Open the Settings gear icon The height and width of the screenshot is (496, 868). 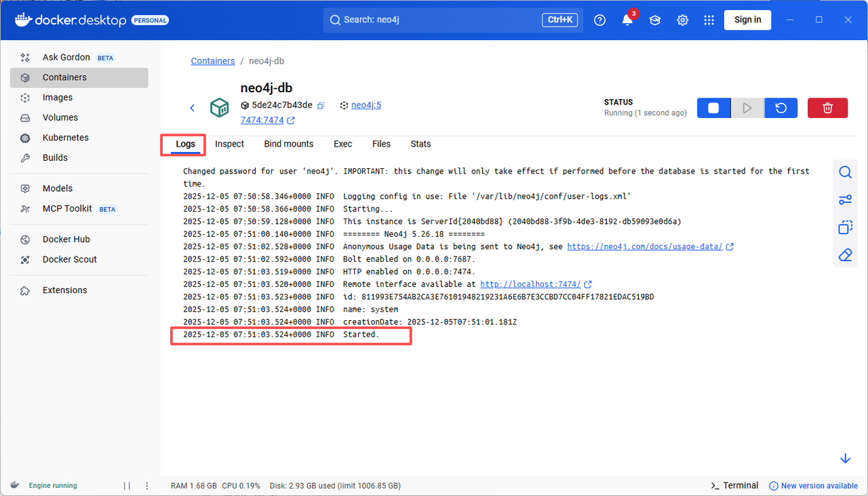[x=682, y=20]
